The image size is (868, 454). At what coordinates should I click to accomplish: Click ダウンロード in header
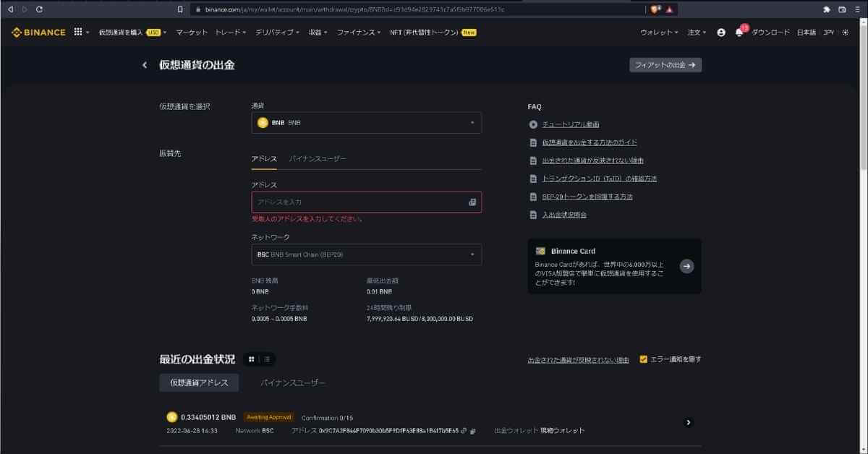[770, 33]
